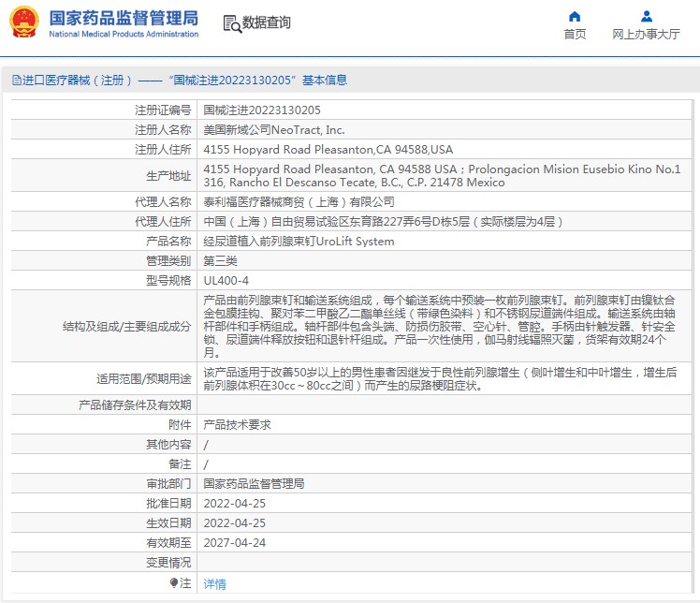700x603 pixels.
Task: Click the structure description paragraph starting 产品由前列腺束钉
Action: coord(440,327)
